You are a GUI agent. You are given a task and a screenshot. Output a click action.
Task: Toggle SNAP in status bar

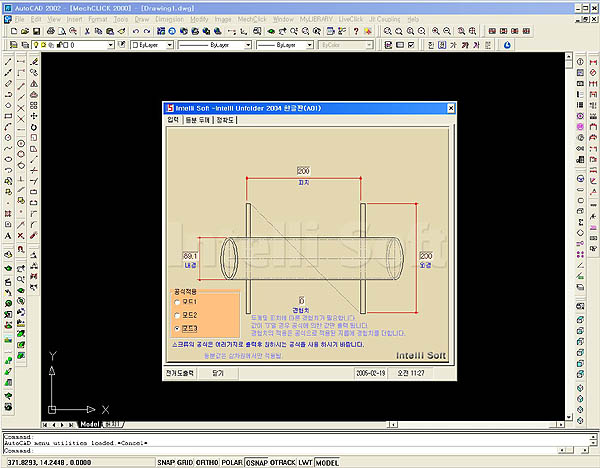pos(166,462)
